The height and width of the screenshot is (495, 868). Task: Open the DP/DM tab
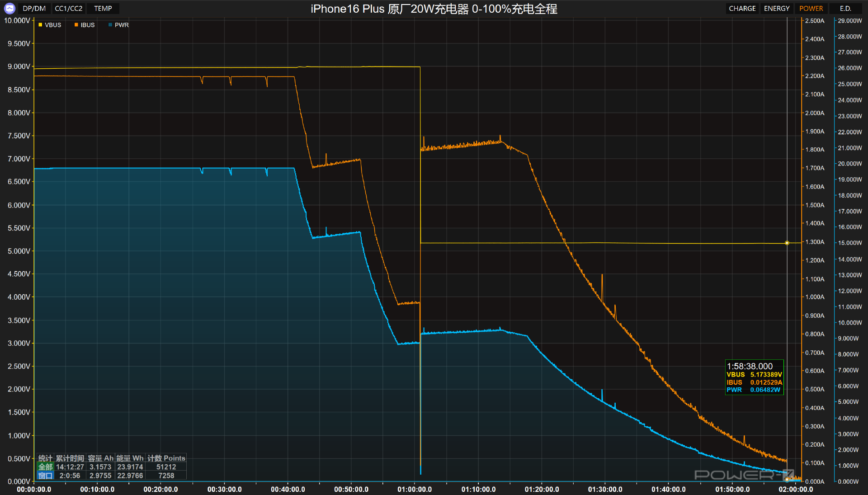tap(34, 9)
